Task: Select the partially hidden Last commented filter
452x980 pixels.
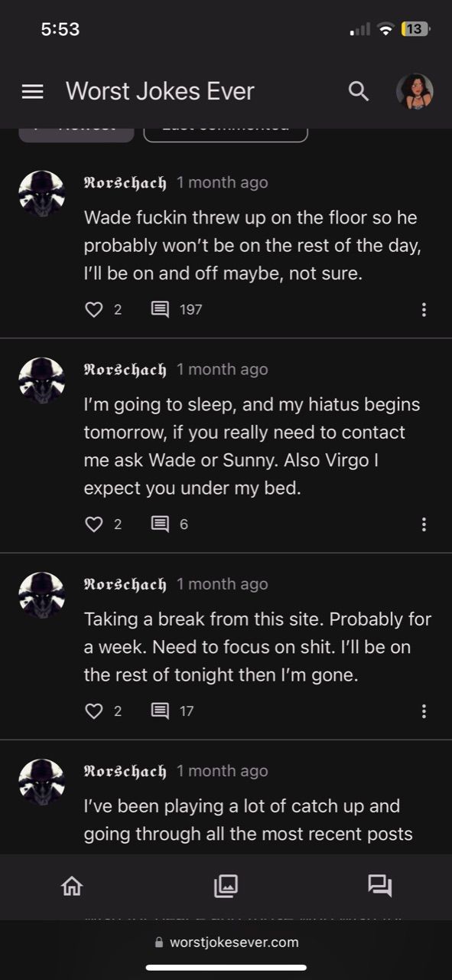Action: tap(226, 130)
